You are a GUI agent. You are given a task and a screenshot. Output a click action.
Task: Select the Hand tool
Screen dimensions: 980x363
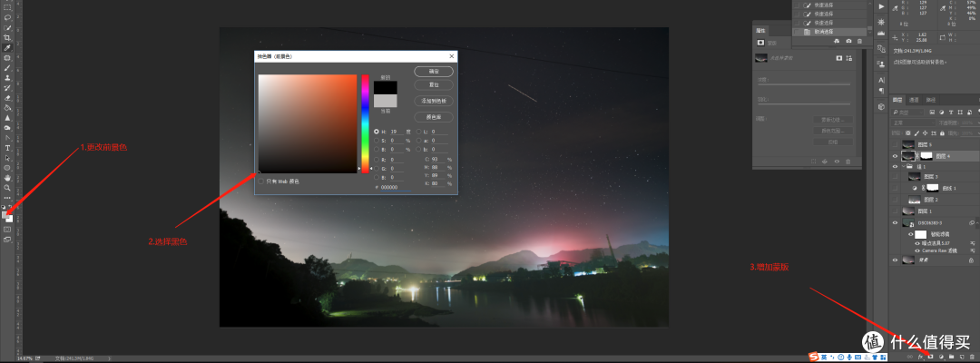[x=7, y=178]
